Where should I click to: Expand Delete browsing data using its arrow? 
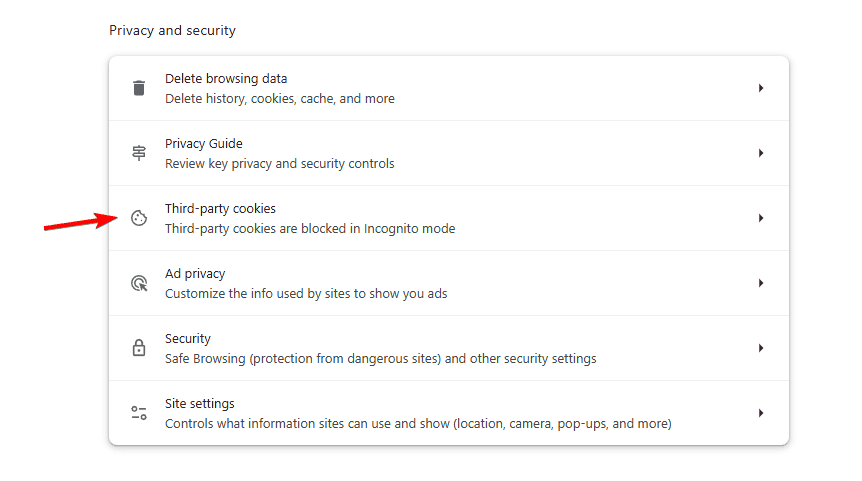(x=761, y=88)
